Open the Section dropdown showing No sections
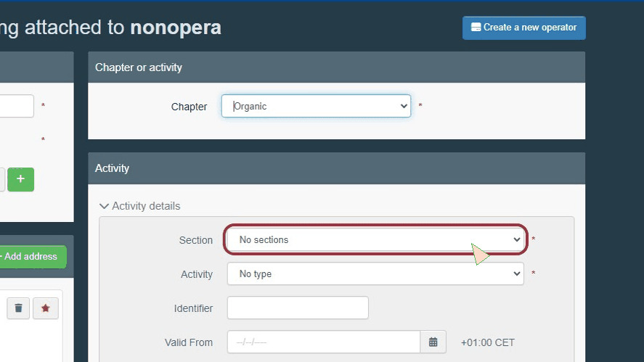Image resolution: width=644 pixels, height=362 pixels. coord(375,239)
